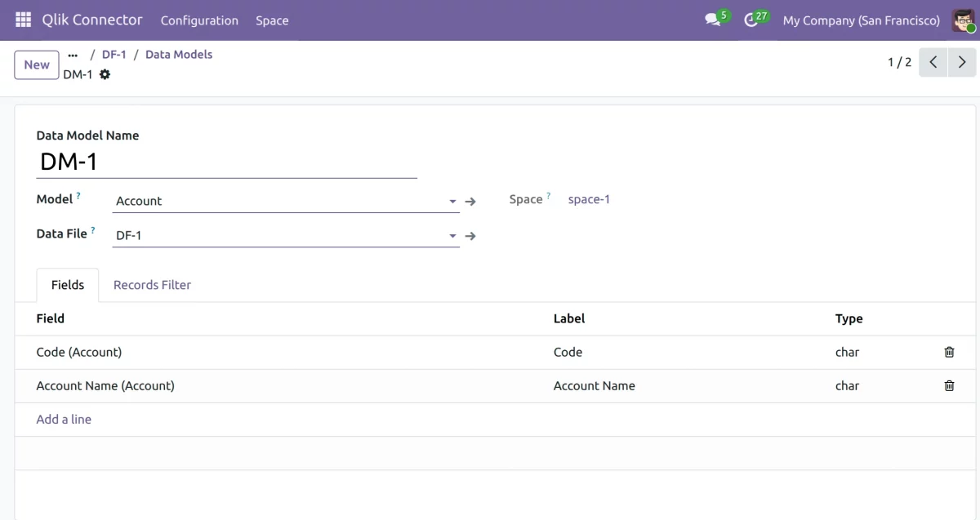
Task: Click the Add a line link
Action: [x=64, y=419]
